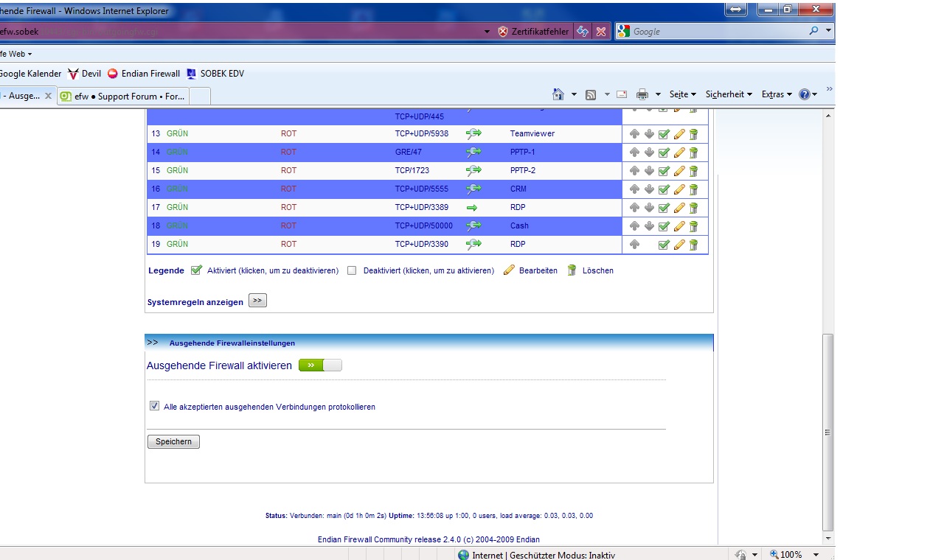Delete rule 17 RDP with trash icon
944x560 pixels.
coord(693,208)
